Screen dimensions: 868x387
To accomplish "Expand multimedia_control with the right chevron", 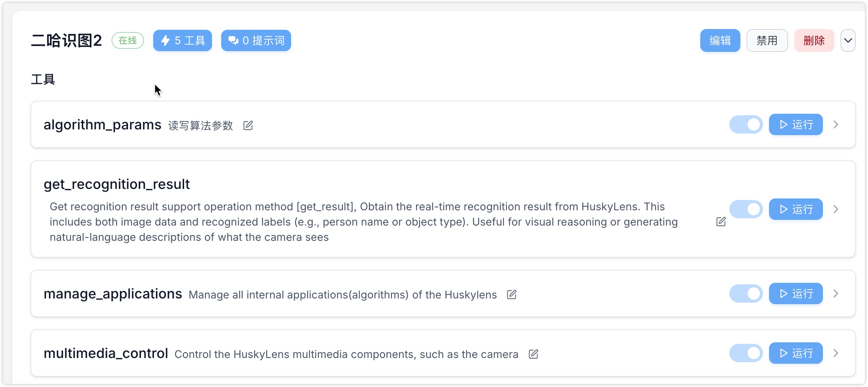I will pos(836,353).
